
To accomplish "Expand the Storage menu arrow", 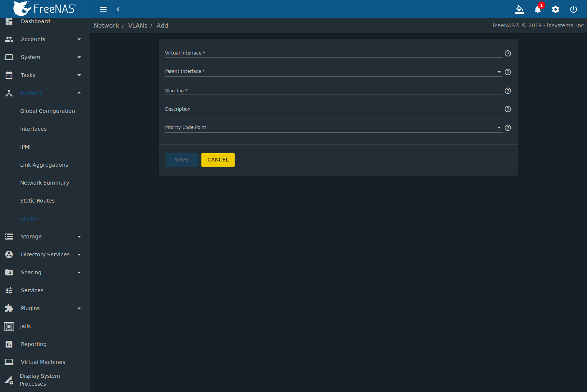I will (79, 237).
